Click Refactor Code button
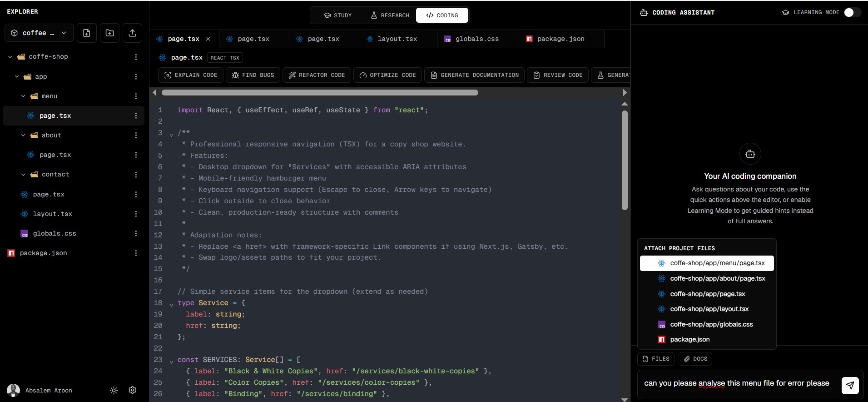Screen dimensions: 868x402 pyautogui.click(x=317, y=75)
